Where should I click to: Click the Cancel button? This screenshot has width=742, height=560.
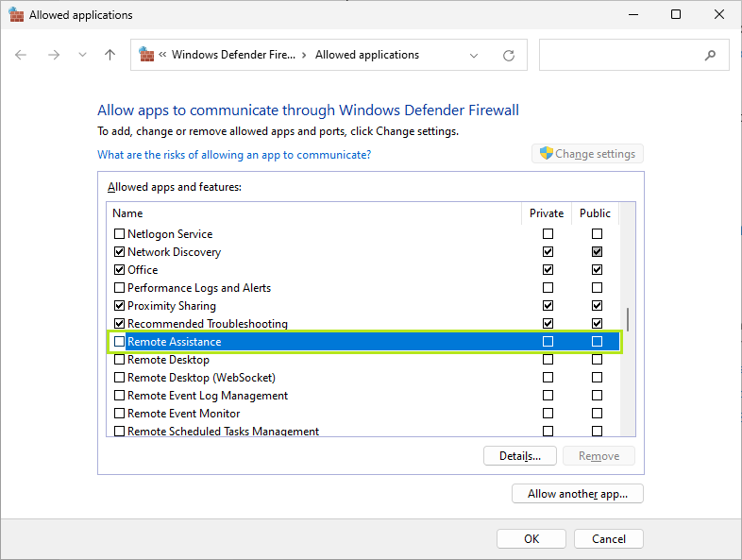pyautogui.click(x=609, y=538)
